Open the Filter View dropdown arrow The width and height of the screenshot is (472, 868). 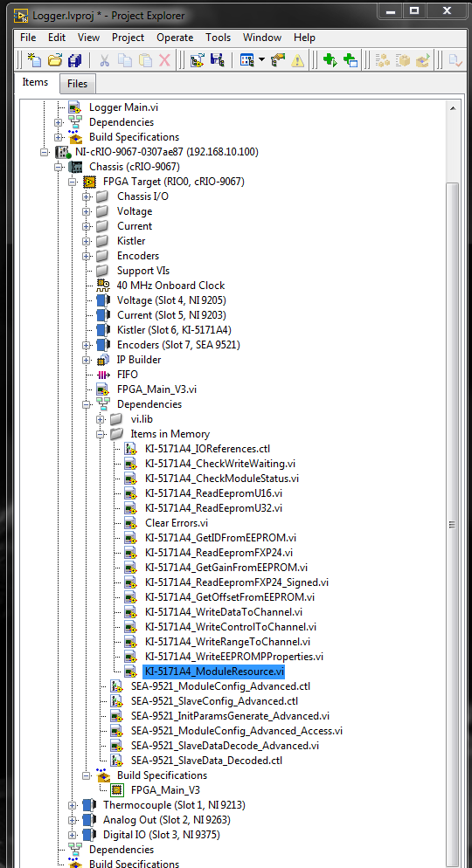pos(261,60)
